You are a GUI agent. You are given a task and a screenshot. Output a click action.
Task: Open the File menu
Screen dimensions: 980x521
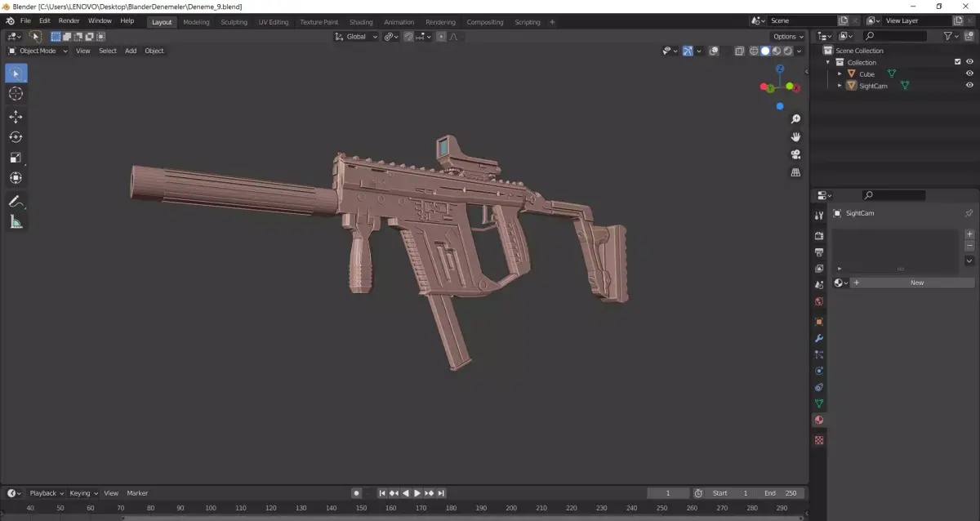tap(25, 20)
